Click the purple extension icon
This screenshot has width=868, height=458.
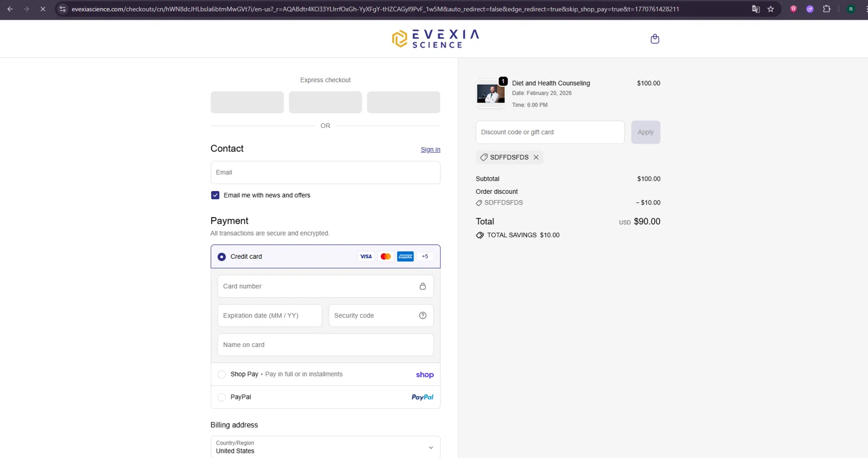[810, 9]
